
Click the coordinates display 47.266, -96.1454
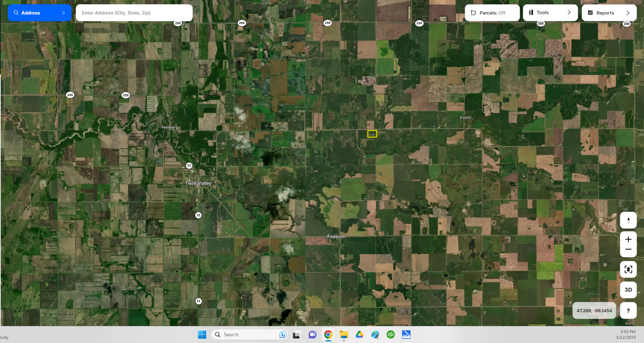tap(594, 310)
